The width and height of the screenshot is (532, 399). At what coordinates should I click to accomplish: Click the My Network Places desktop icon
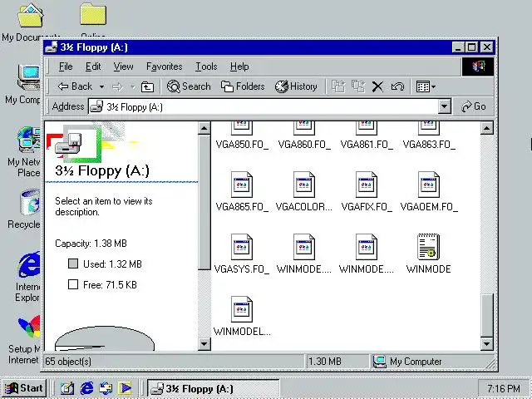29,140
